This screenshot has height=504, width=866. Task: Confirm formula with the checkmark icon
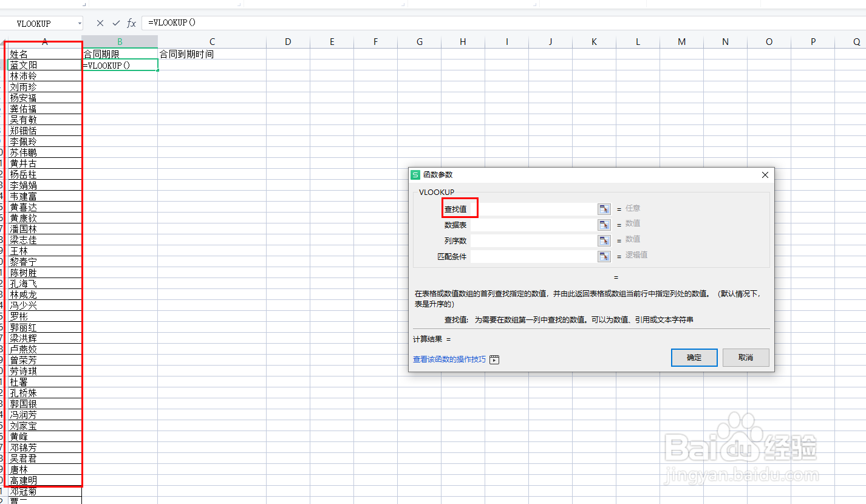[x=116, y=23]
